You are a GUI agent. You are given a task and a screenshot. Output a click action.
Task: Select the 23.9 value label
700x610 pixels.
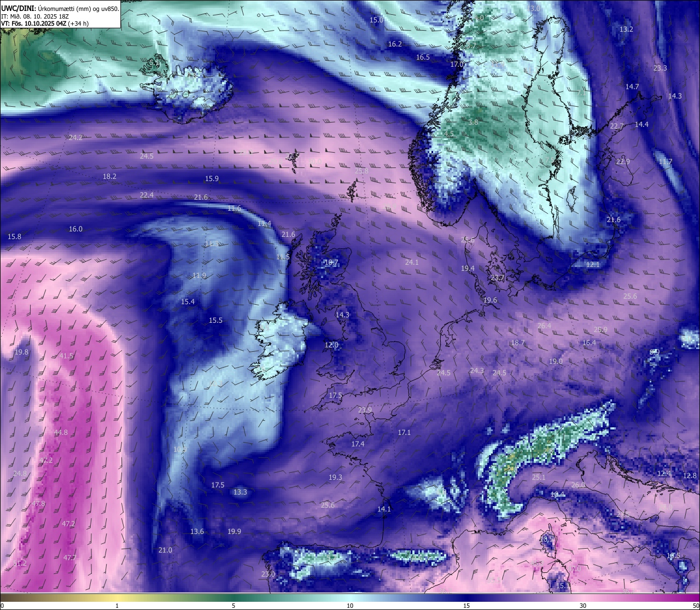tap(365, 410)
